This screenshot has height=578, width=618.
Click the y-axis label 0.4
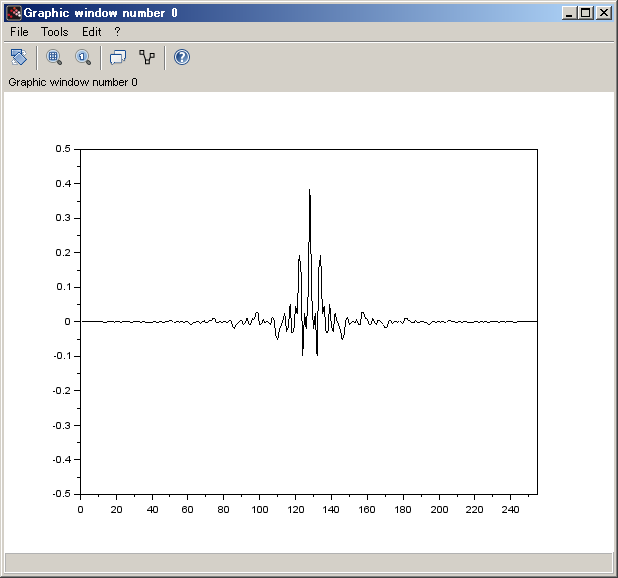pos(63,183)
